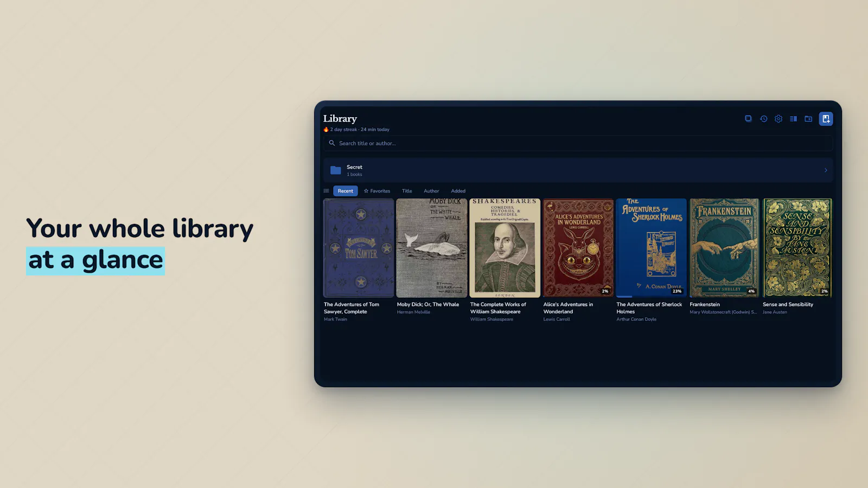
Task: Click the author name "Mark Twain"
Action: point(335,319)
